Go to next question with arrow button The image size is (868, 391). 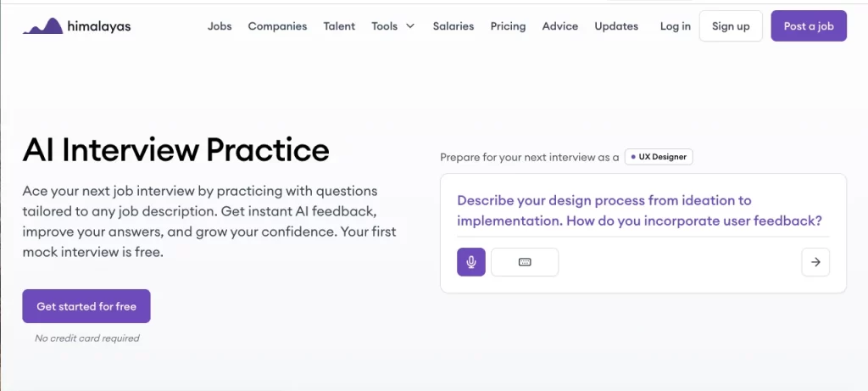click(815, 262)
